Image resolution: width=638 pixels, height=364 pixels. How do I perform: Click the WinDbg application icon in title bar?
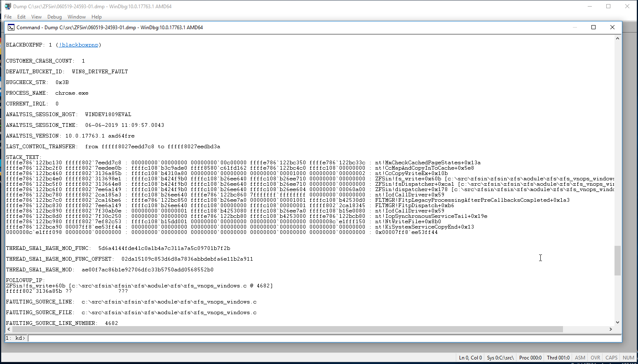8,7
